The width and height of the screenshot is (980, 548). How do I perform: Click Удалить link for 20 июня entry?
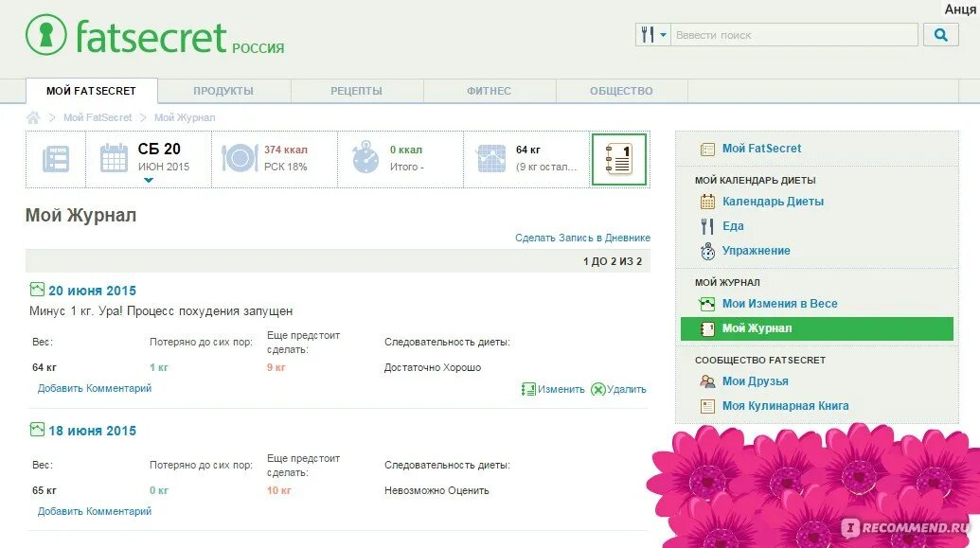point(626,389)
